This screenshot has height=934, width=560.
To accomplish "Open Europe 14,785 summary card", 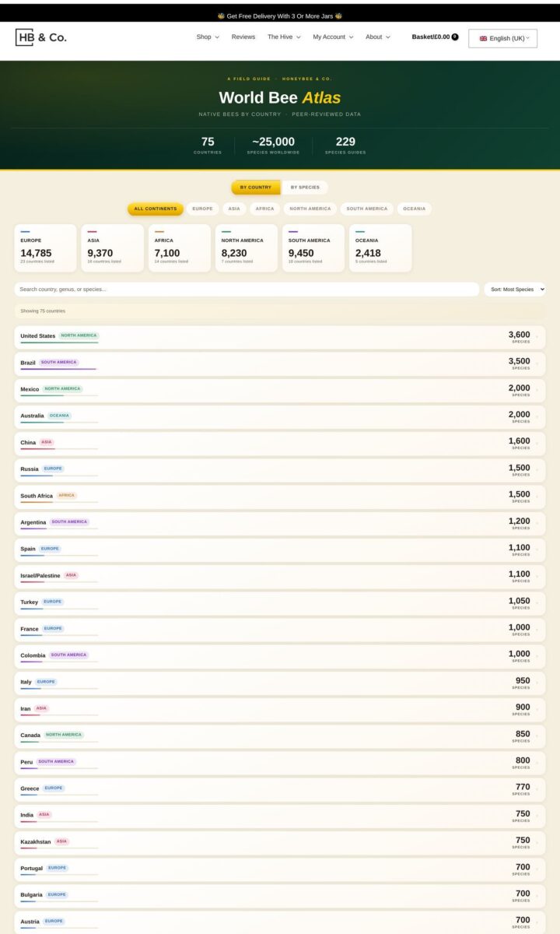I will click(x=45, y=248).
